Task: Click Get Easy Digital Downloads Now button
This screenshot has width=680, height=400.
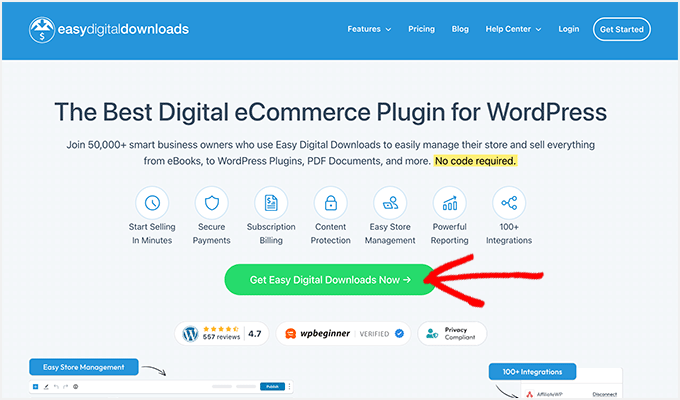Action: (x=330, y=280)
